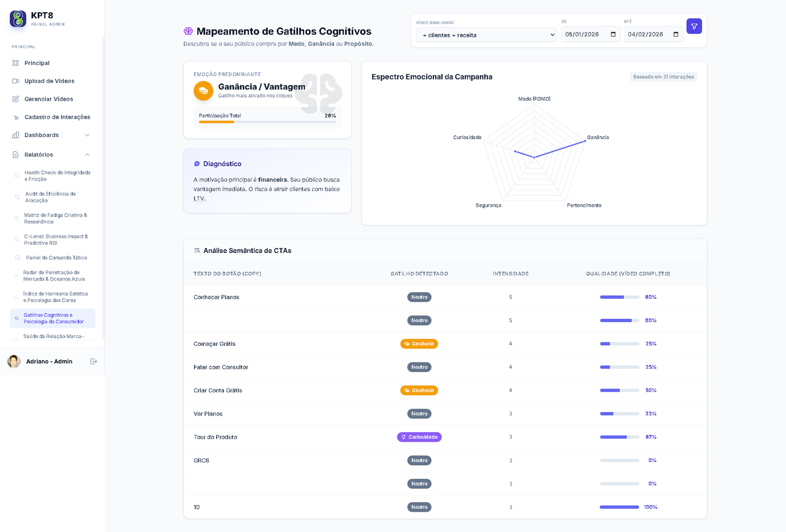Viewport: 786px width, 532px height.
Task: Go to Upload de Vídeos
Action: click(x=49, y=81)
